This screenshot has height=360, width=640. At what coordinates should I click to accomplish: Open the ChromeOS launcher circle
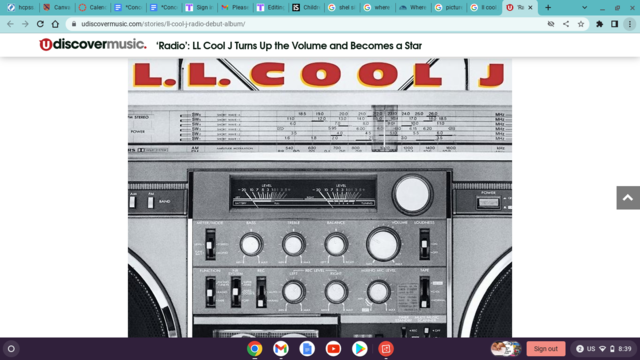tap(11, 349)
